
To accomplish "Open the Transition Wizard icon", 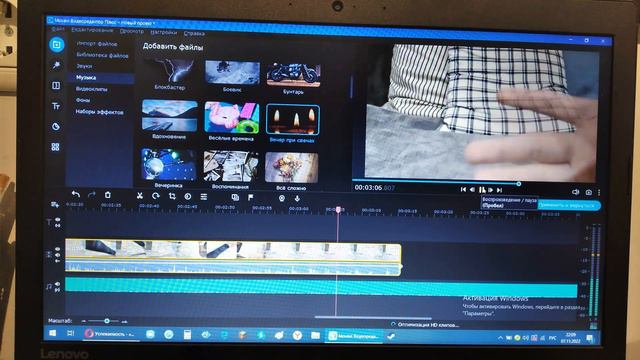I will 235,198.
